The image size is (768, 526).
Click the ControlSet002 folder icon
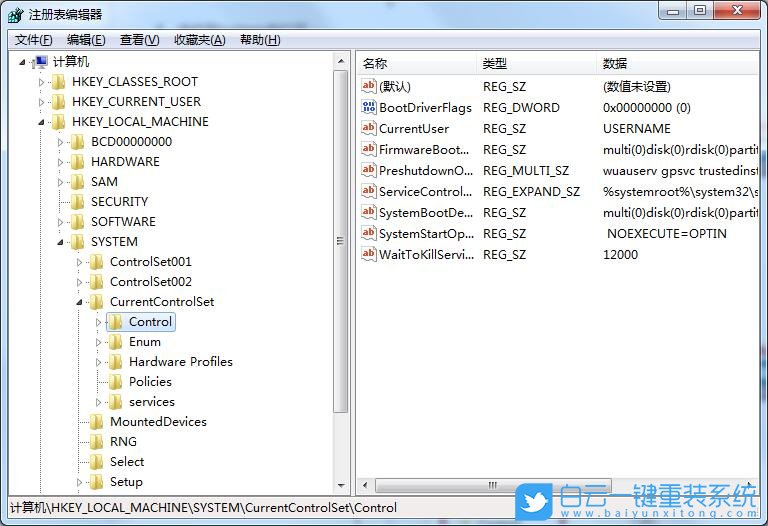(x=96, y=282)
